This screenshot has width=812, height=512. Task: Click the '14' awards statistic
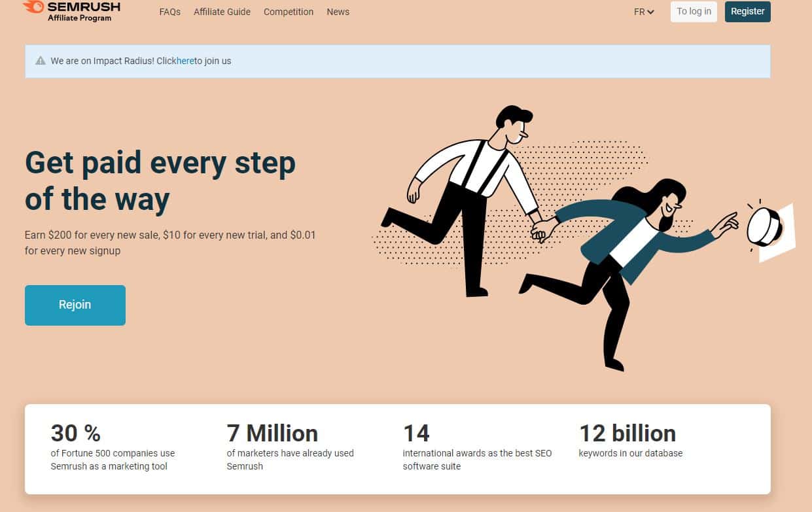click(416, 433)
